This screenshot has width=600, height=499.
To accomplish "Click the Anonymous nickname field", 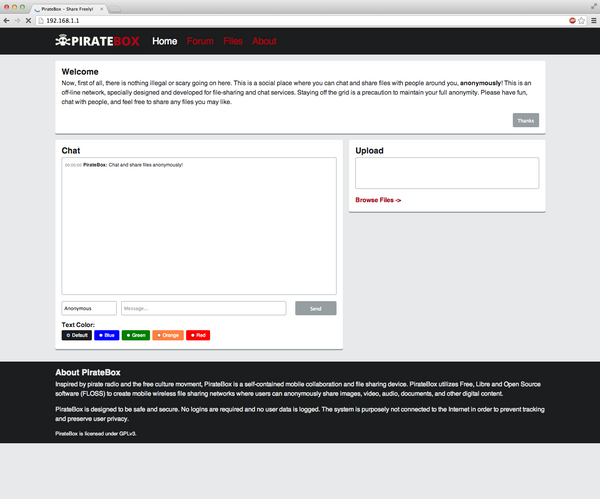I will coord(89,308).
